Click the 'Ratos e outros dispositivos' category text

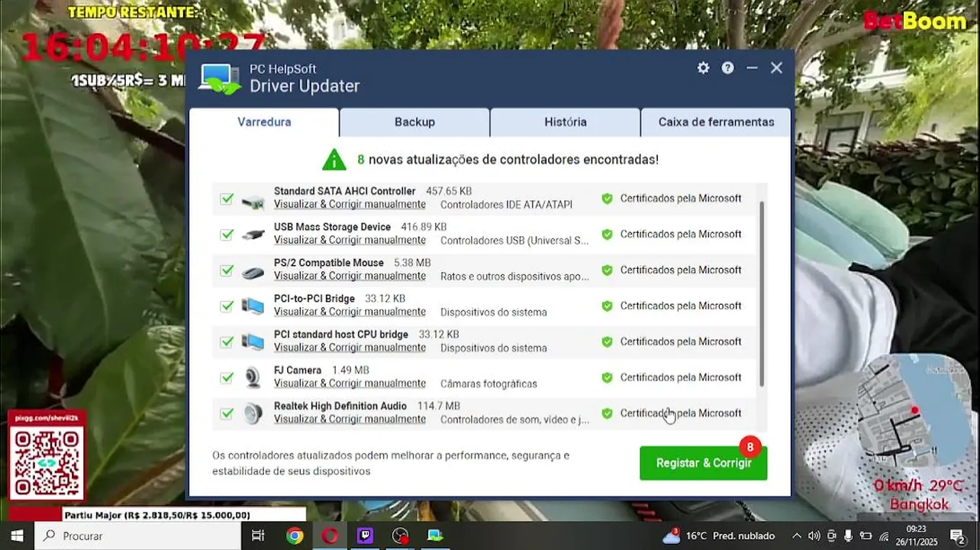click(x=514, y=277)
